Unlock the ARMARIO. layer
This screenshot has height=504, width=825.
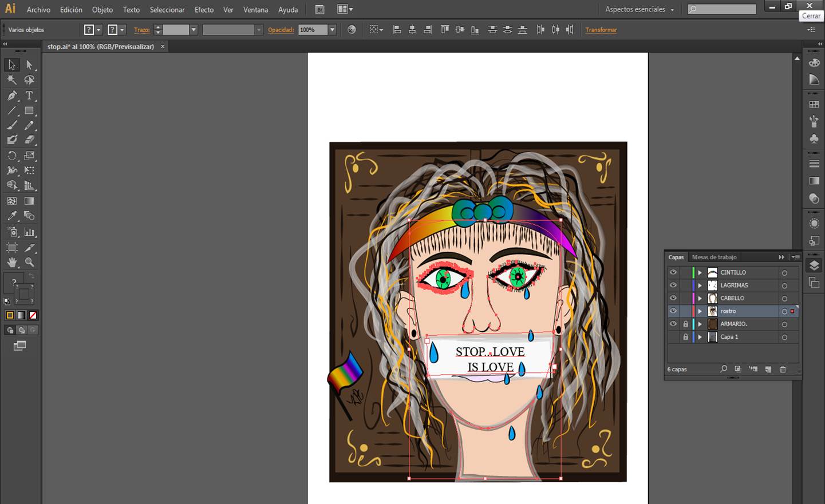point(685,324)
